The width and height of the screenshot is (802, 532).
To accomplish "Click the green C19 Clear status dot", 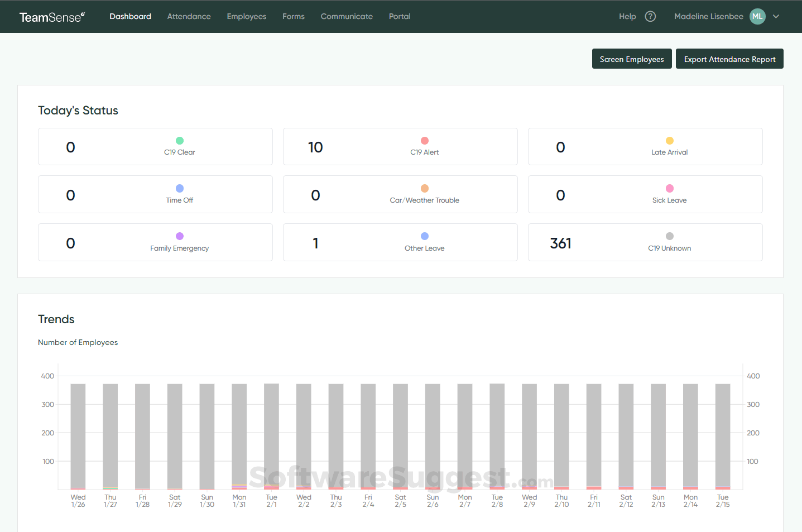I will click(179, 141).
